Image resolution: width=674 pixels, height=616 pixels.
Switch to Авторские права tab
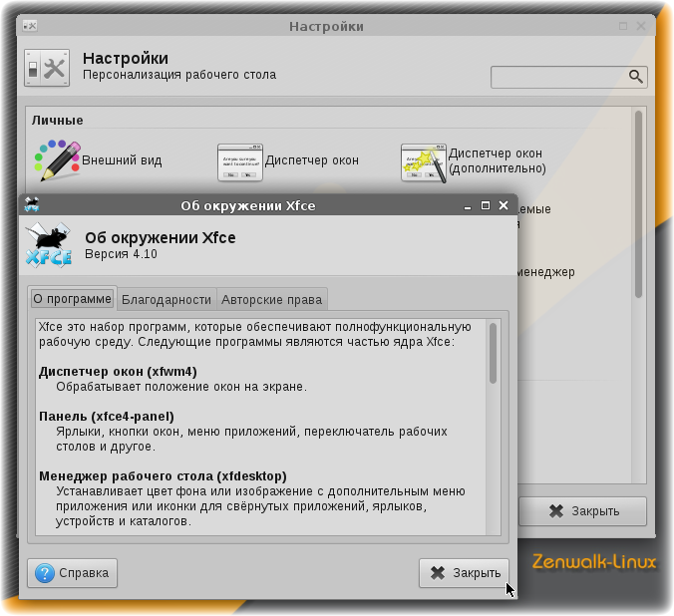271,300
